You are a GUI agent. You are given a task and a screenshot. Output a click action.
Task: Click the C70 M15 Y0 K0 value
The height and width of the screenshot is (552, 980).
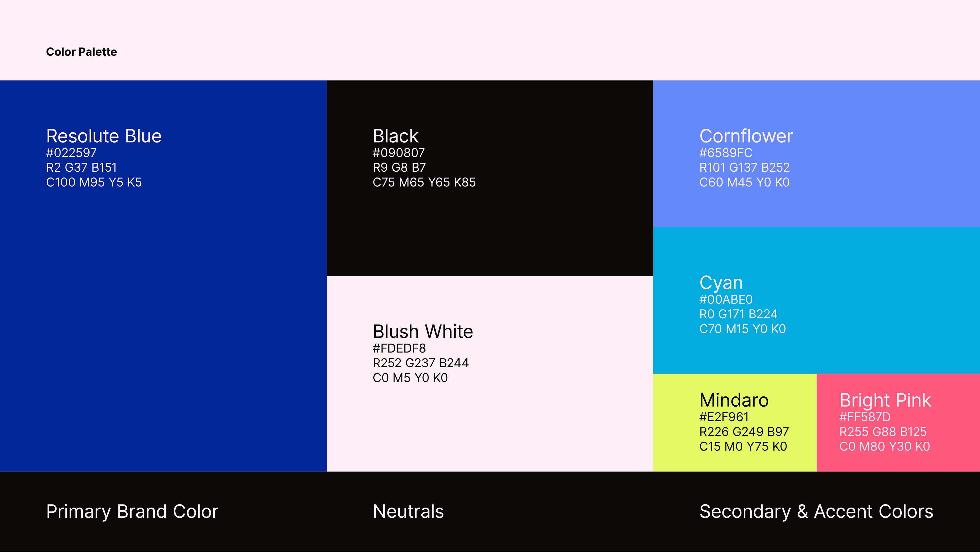click(x=743, y=329)
